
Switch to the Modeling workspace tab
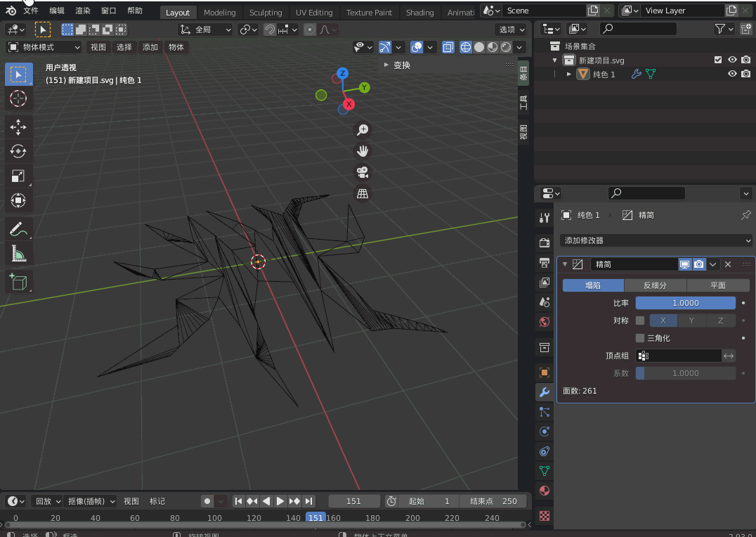[x=220, y=13]
